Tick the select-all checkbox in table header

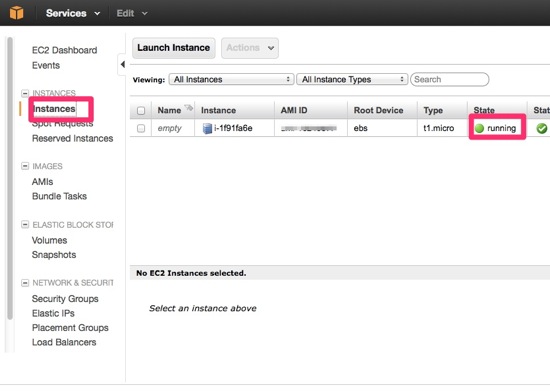click(x=141, y=111)
